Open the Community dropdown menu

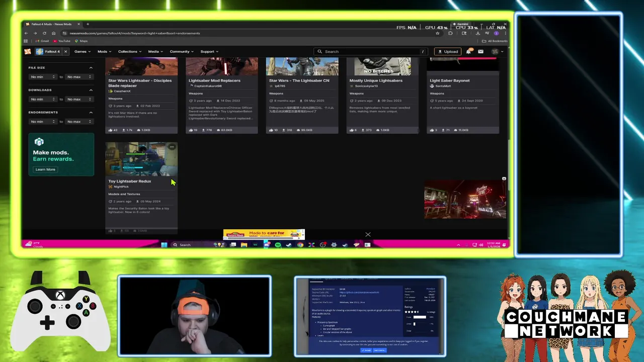(x=182, y=51)
